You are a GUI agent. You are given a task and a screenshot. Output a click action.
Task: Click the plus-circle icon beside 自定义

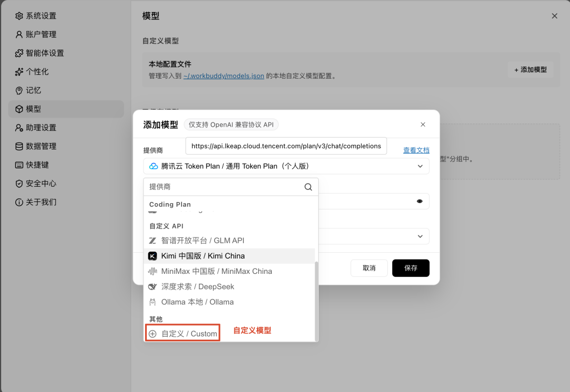153,333
